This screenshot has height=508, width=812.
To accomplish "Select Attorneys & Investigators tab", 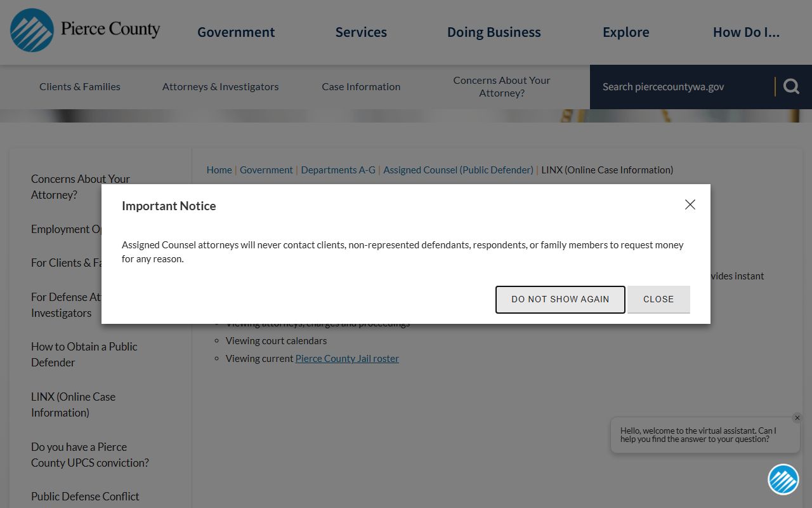I will pyautogui.click(x=220, y=87).
